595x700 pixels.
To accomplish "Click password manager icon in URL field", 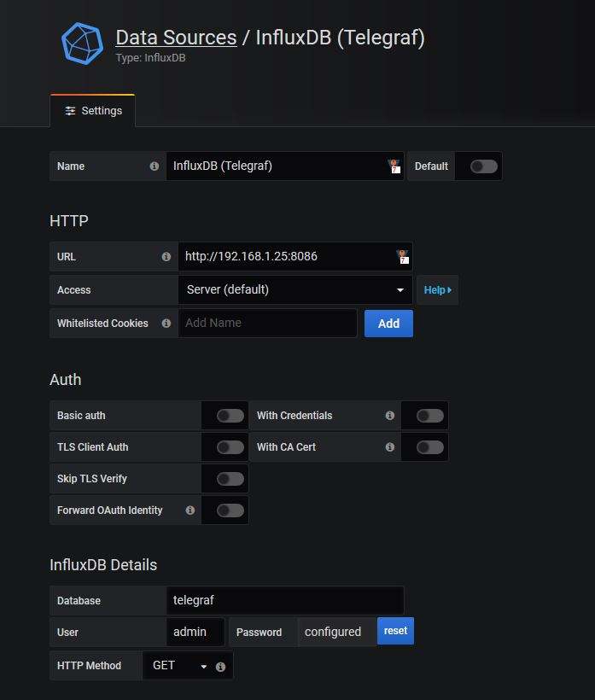I will (x=402, y=256).
